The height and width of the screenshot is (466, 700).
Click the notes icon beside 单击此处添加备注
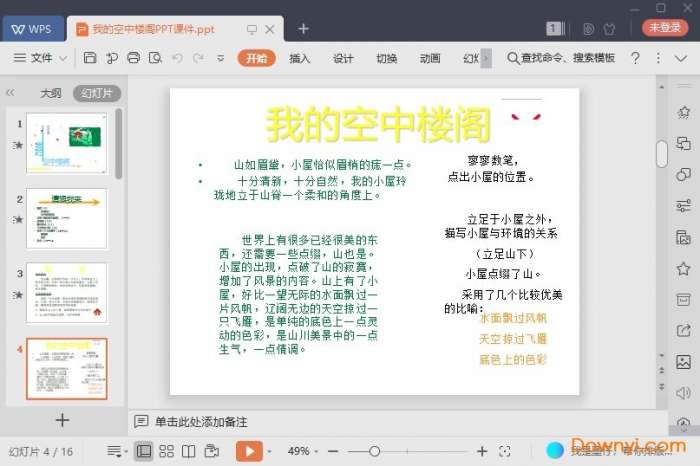click(141, 421)
